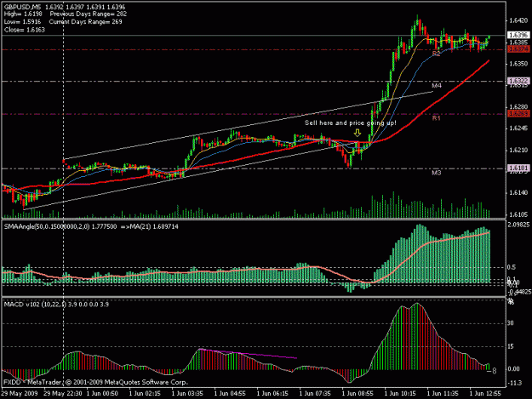532x399 pixels.
Task: Click the red R1 price tag on the axis
Action: click(x=518, y=114)
